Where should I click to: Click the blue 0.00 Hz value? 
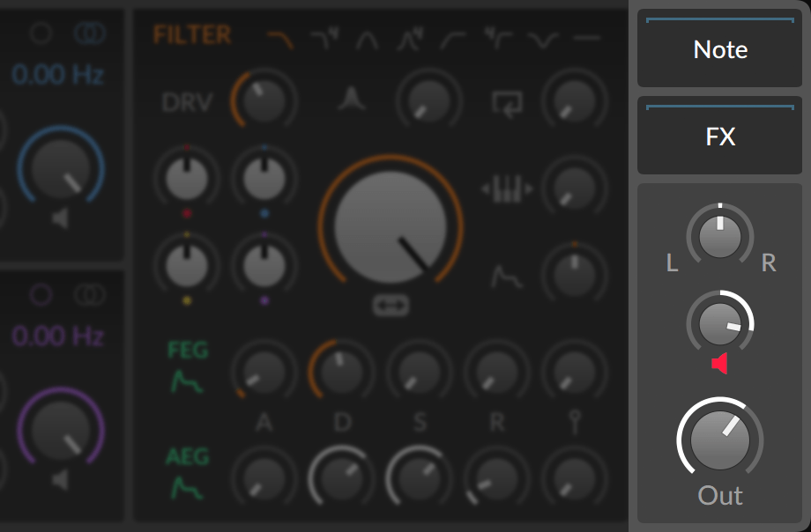tap(58, 75)
